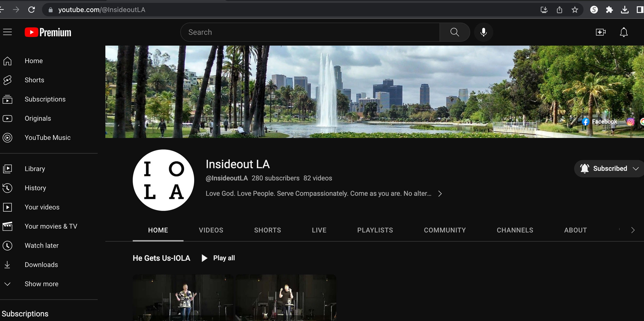Open the Create button
This screenshot has height=321, width=644.
coord(601,32)
